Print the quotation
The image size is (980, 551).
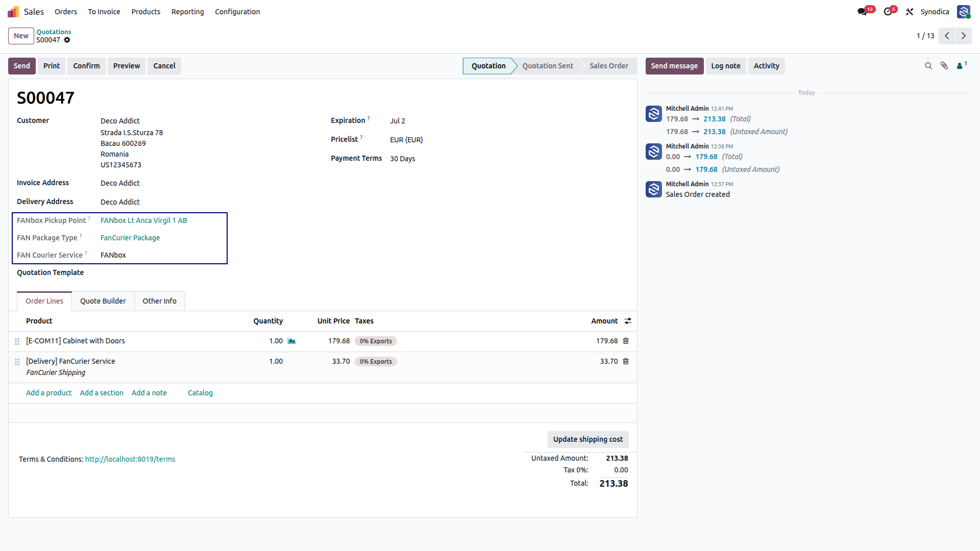pyautogui.click(x=52, y=66)
